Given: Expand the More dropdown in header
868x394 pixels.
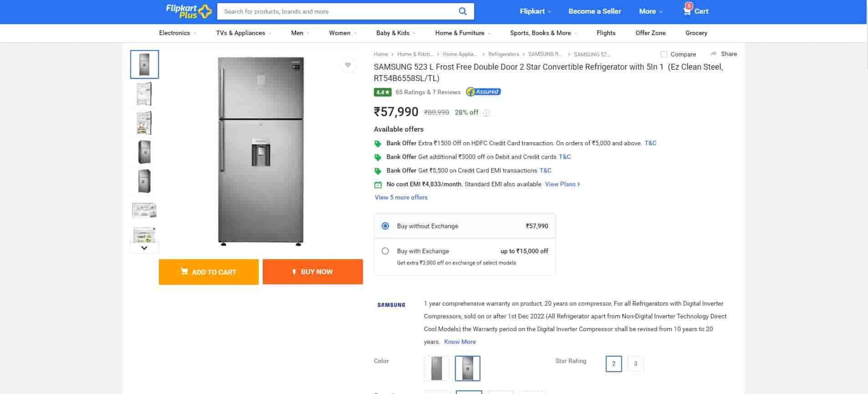Looking at the screenshot, I should [650, 11].
